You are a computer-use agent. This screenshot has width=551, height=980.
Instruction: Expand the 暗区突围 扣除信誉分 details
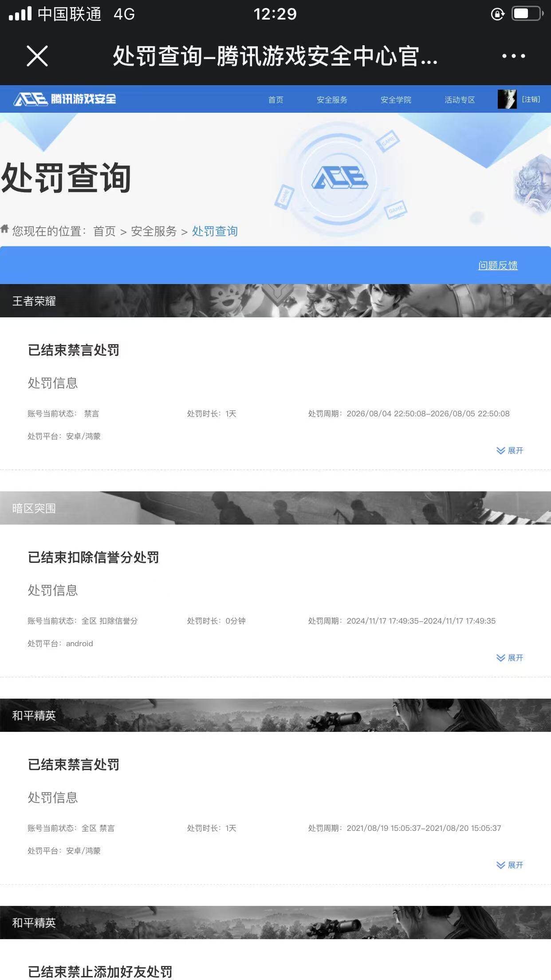tap(510, 658)
